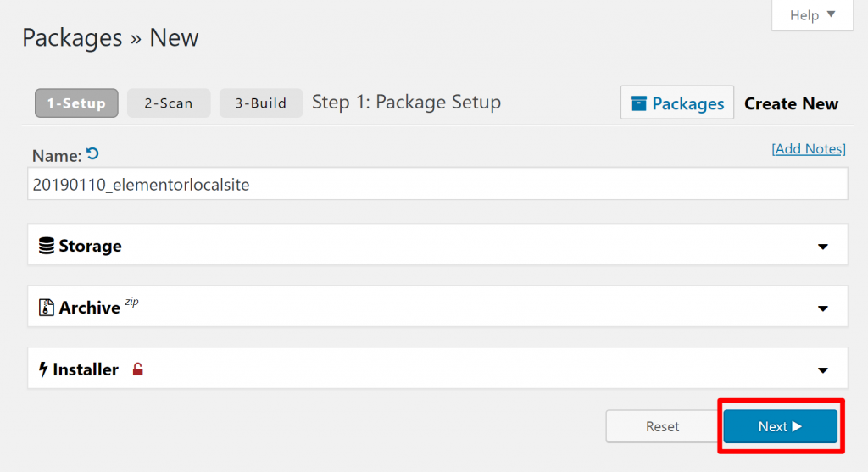Image resolution: width=868 pixels, height=472 pixels.
Task: Click the reset name refresh icon
Action: click(92, 153)
